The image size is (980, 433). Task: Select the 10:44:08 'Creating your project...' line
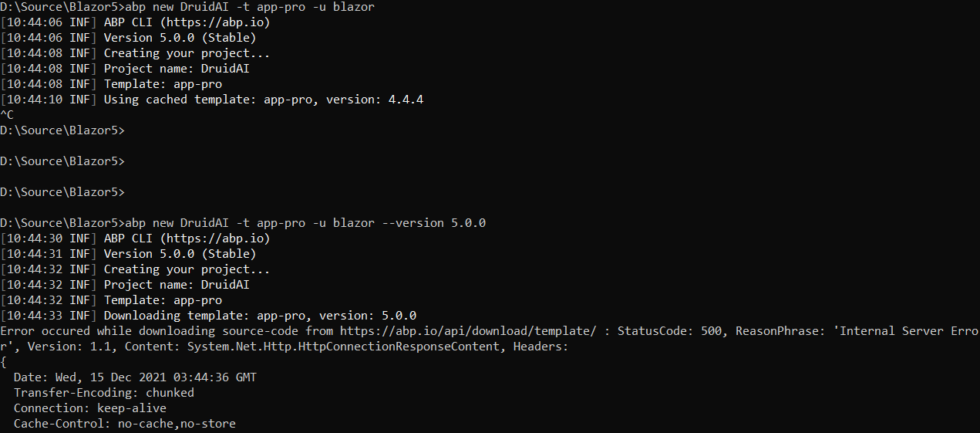point(187,53)
